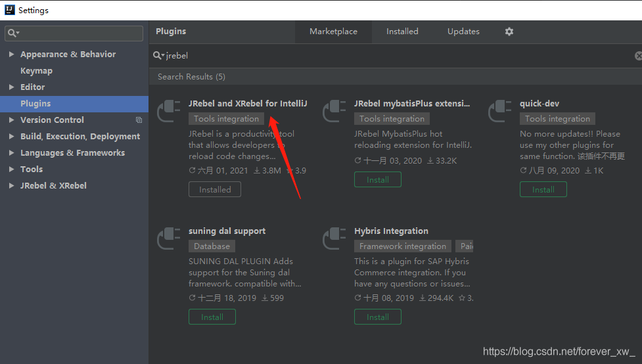Open plugin search options magnifier
The width and height of the screenshot is (642, 364).
coord(158,55)
